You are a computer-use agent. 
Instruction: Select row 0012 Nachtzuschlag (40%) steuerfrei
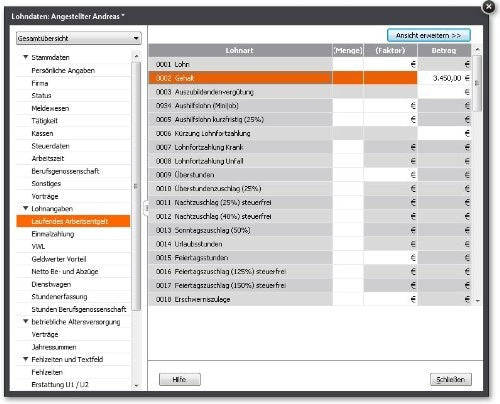click(x=310, y=216)
